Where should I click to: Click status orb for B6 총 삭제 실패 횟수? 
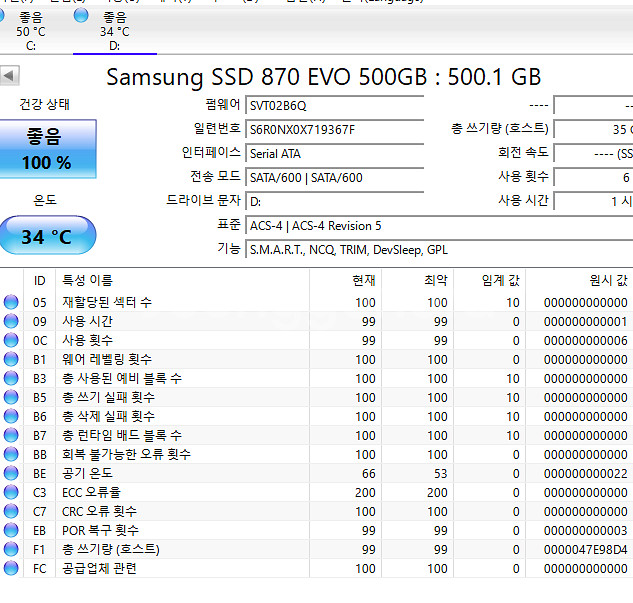[x=11, y=416]
